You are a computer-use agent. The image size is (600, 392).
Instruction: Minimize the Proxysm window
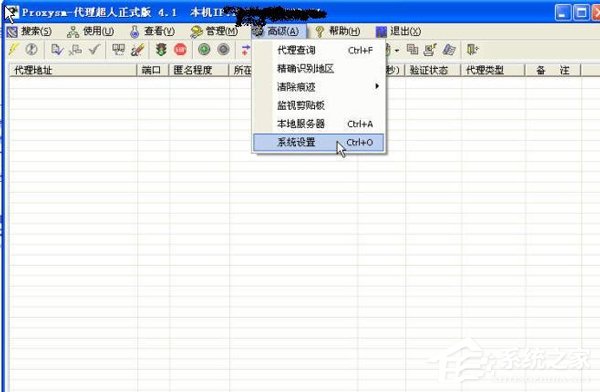click(x=562, y=13)
